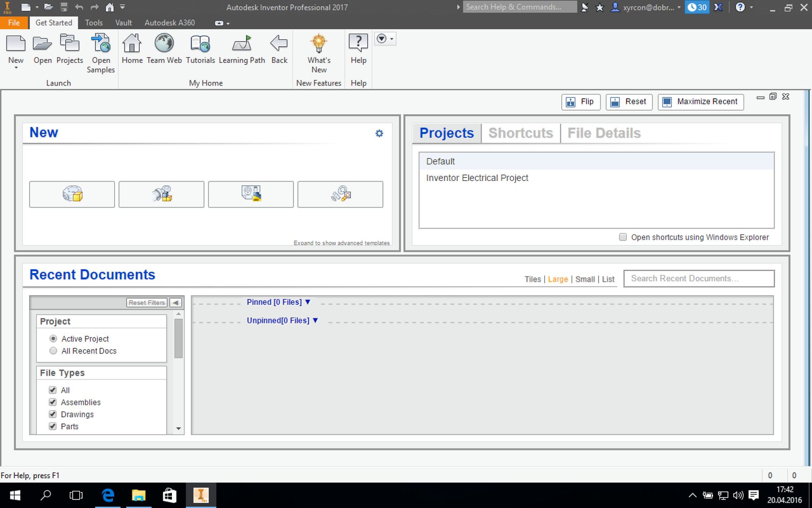Expand the New button dropdown arrow
Screen dimensions: 812x508
16,68
